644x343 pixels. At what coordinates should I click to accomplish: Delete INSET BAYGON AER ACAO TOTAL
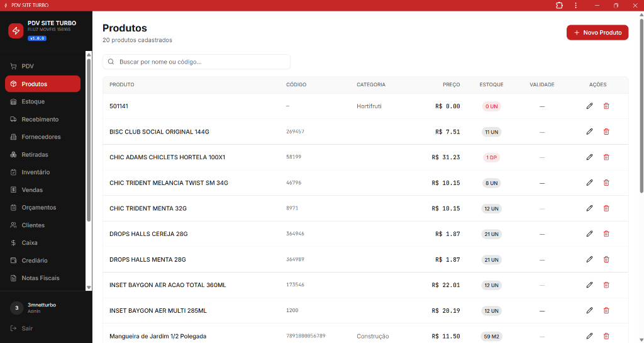tap(606, 284)
